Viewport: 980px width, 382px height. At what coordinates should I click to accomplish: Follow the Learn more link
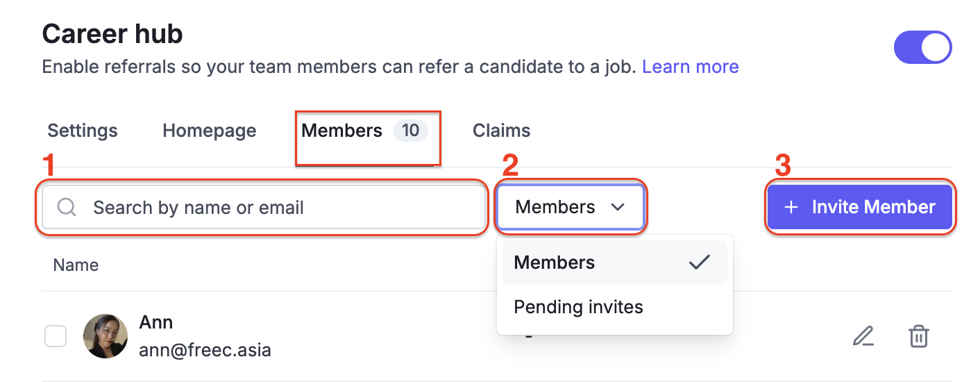690,67
